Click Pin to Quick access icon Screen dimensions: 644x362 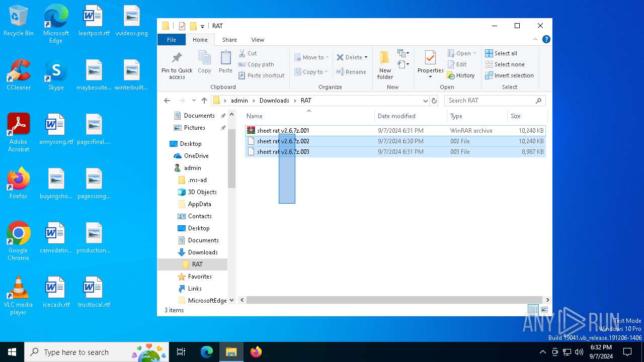click(177, 58)
